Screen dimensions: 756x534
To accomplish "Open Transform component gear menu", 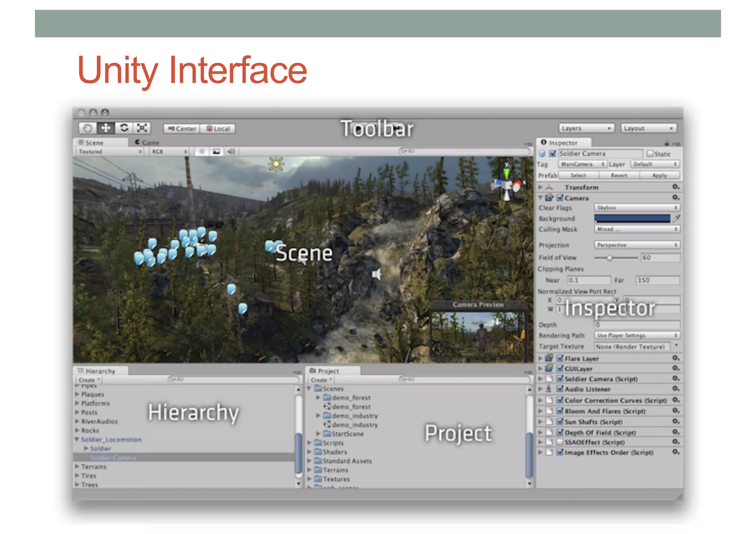I will [676, 187].
